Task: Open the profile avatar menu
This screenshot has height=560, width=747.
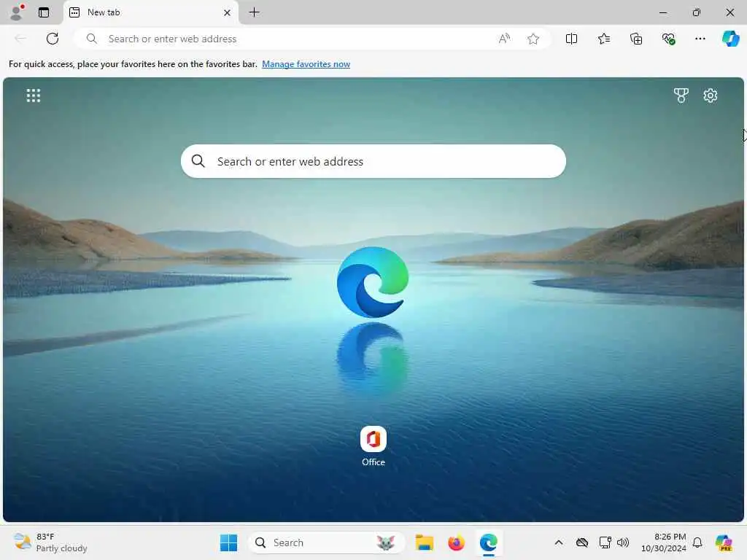Action: tap(18, 12)
